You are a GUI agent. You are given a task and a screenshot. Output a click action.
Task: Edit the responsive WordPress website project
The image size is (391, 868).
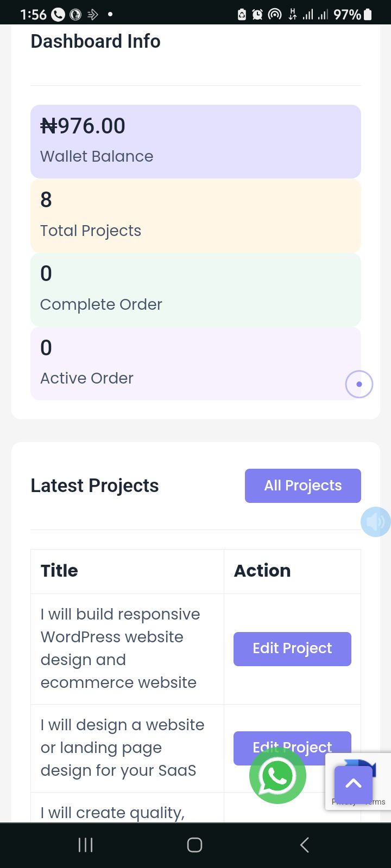(292, 649)
